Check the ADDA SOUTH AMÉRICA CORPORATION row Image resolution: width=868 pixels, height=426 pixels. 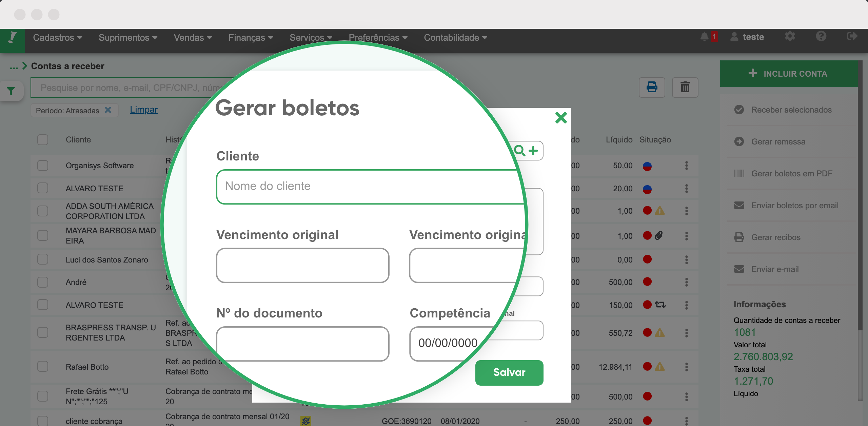click(43, 211)
